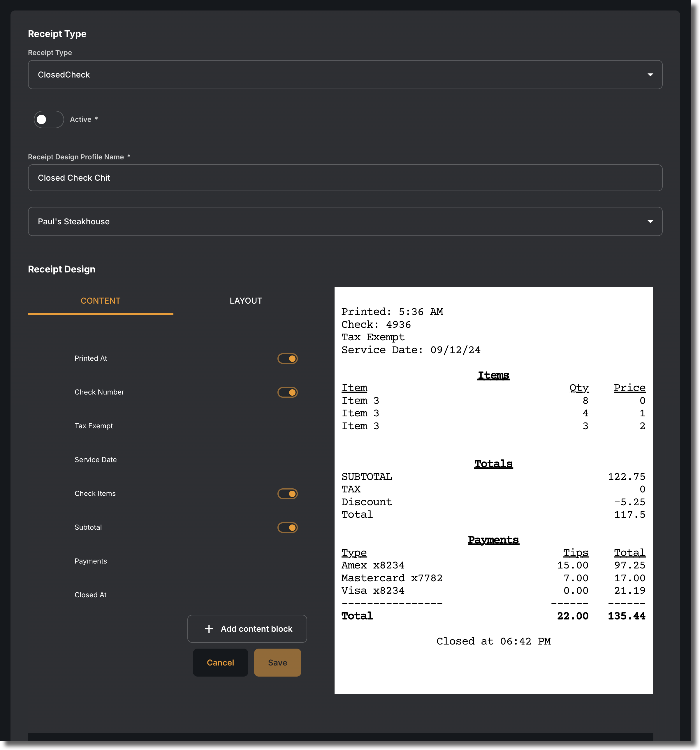Image resolution: width=700 pixels, height=750 pixels.
Task: Select the Tax Exempt content row
Action: [94, 426]
